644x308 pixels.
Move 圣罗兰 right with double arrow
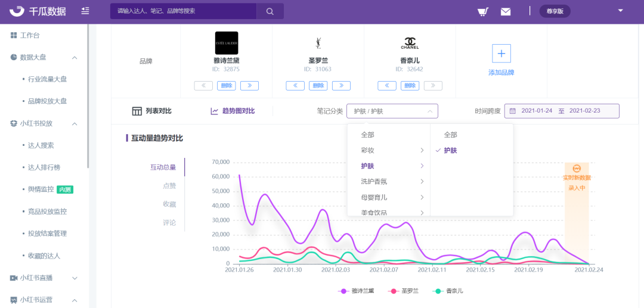[x=341, y=86]
